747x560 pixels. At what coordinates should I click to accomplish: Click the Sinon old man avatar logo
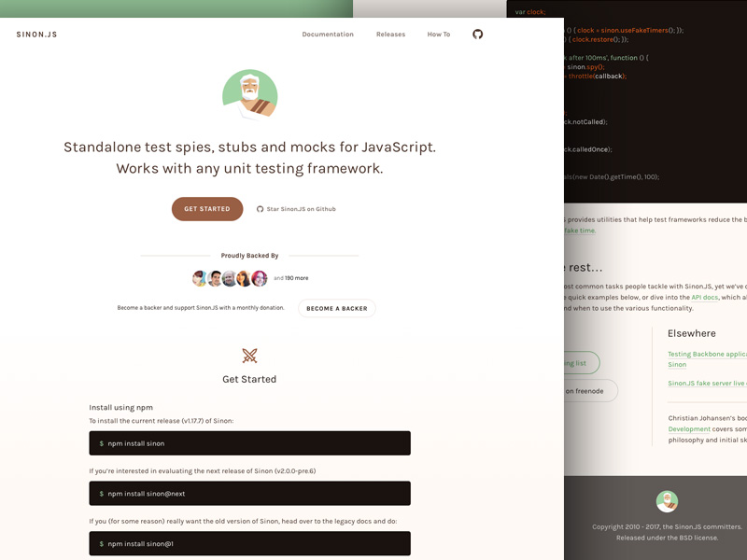pos(249,95)
